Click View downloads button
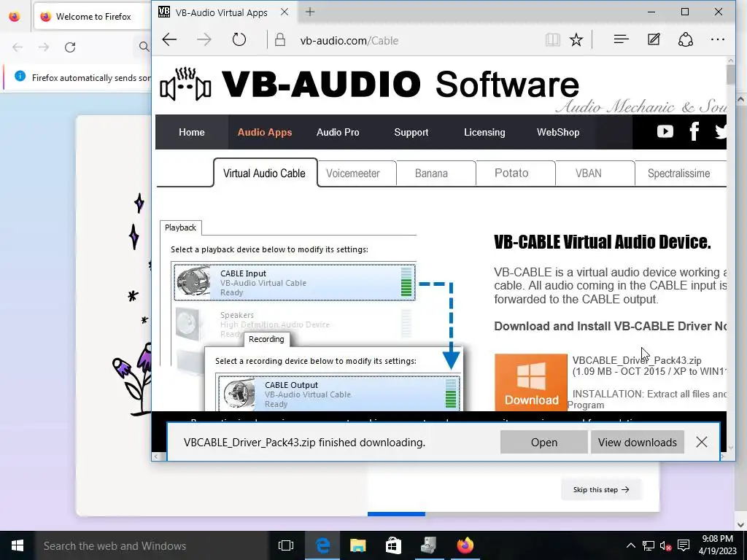The height and width of the screenshot is (560, 747). (x=637, y=443)
